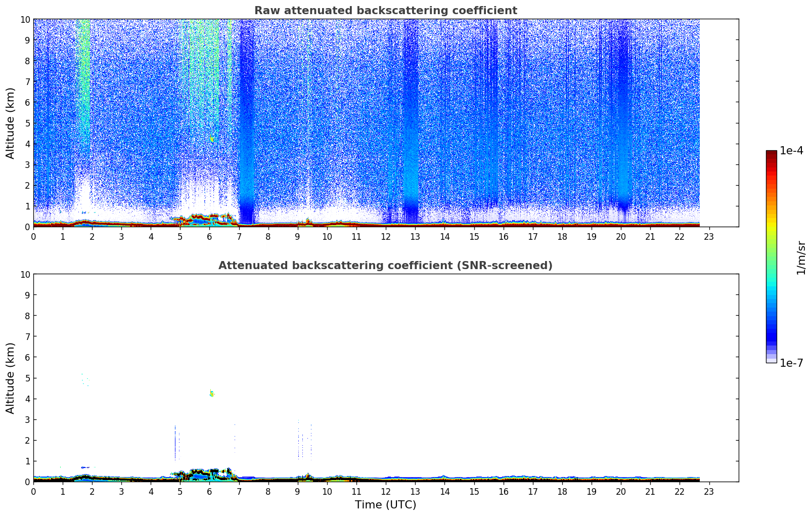The height and width of the screenshot is (516, 812).
Task: Click the "Raw attenuated backscattering coefficient" title
Action: coord(385,11)
